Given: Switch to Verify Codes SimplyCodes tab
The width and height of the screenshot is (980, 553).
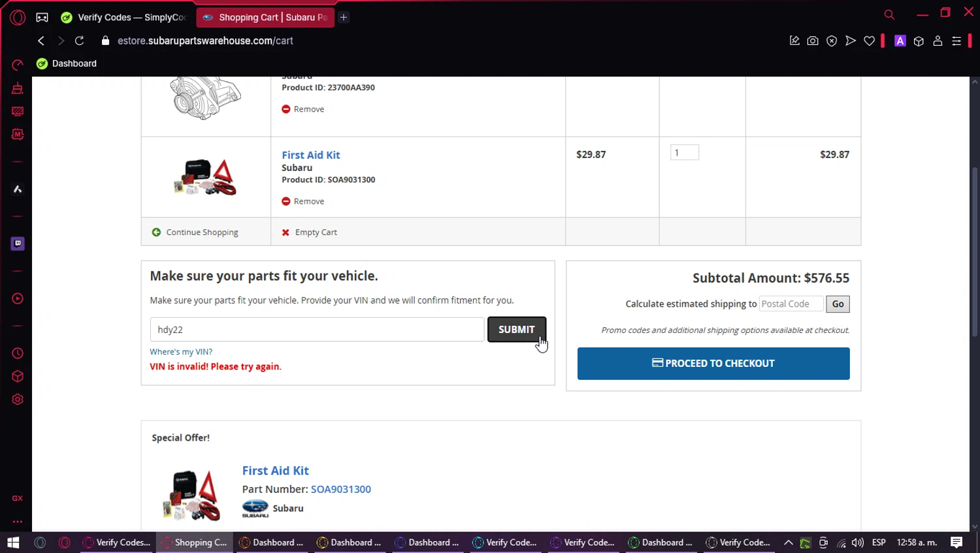Looking at the screenshot, I should pos(124,18).
